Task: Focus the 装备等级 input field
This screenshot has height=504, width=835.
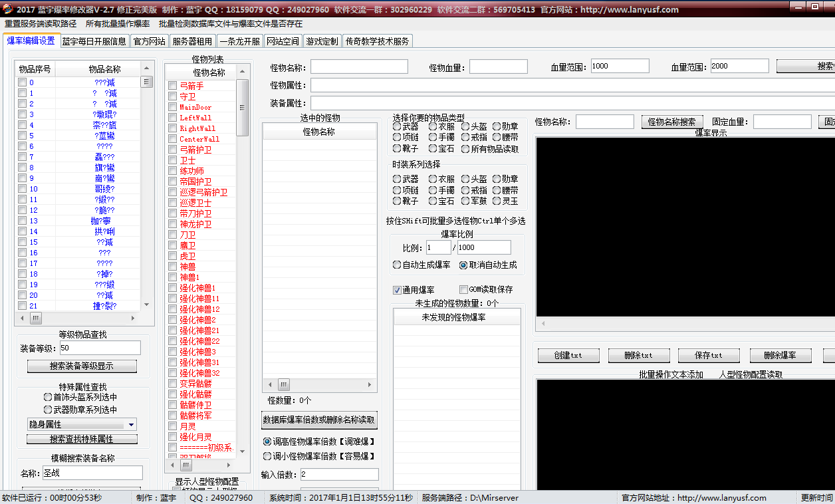Action: [x=100, y=348]
